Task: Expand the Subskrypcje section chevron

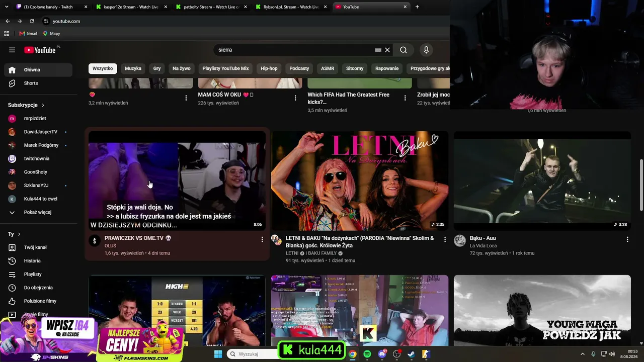Action: tap(43, 105)
